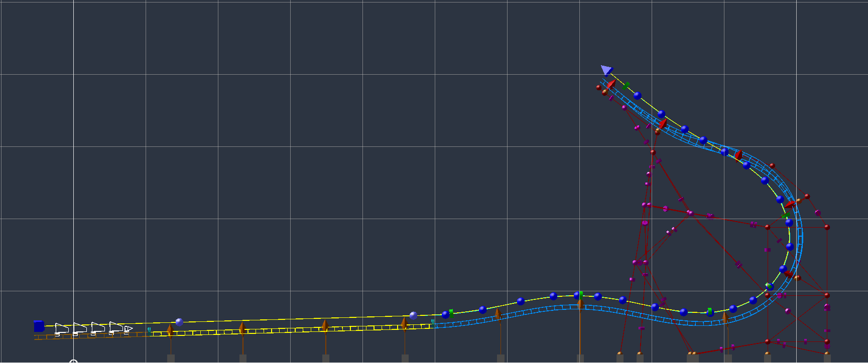Screen dimensions: 868x363
Task: Select the green marker near the purple triangle
Action: (x=626, y=86)
